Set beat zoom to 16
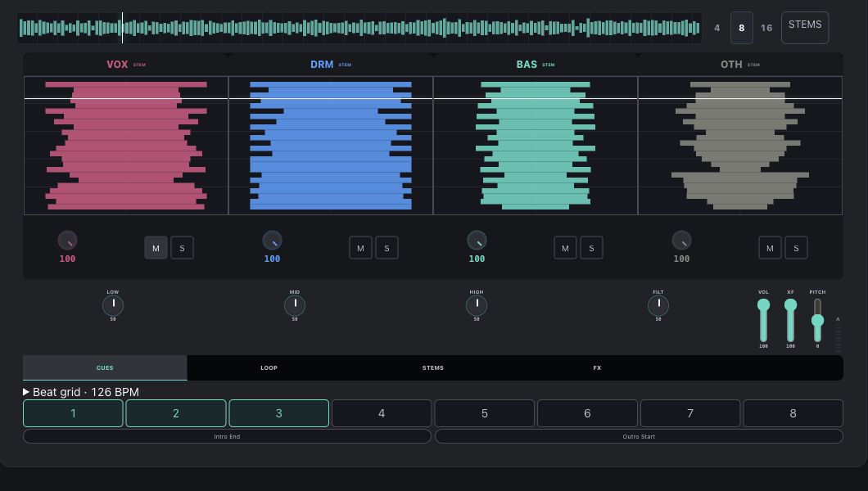 click(766, 28)
